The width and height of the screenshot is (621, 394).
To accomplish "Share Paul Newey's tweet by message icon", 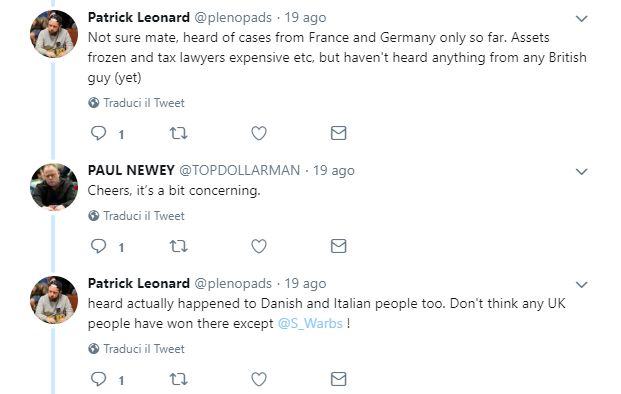I will coord(339,246).
